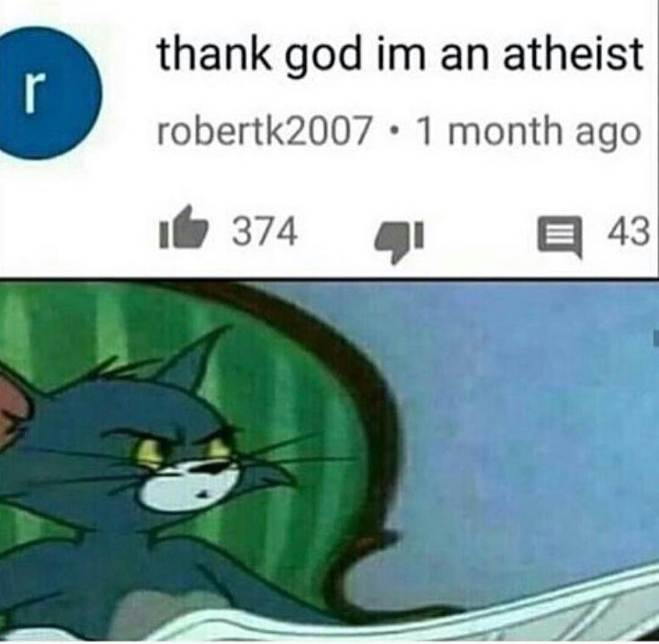Click the "1 month ago" timestamp
Viewport: 659px width, 644px height.
pyautogui.click(x=528, y=133)
